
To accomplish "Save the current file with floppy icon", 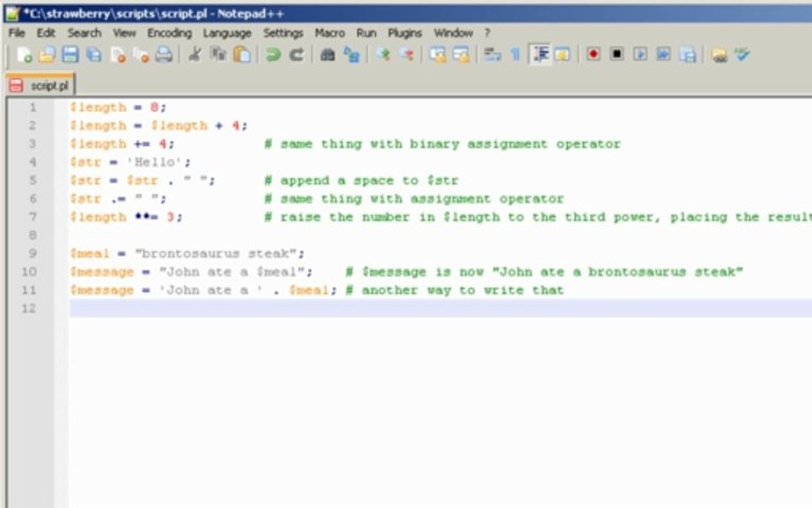I will 70,54.
